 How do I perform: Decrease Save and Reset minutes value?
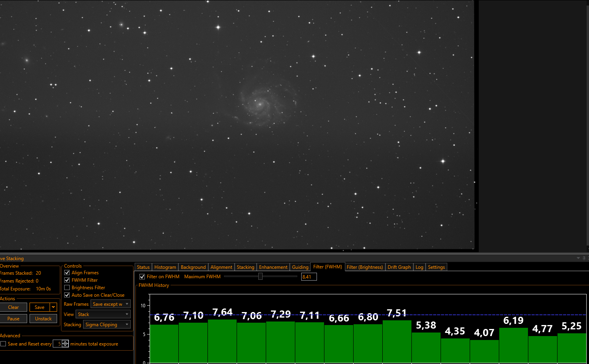point(65,346)
